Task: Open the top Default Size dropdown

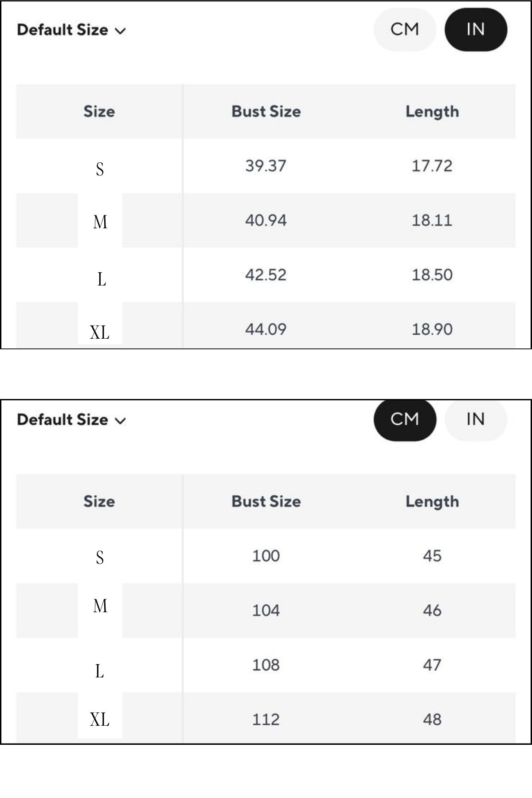Action: click(71, 30)
